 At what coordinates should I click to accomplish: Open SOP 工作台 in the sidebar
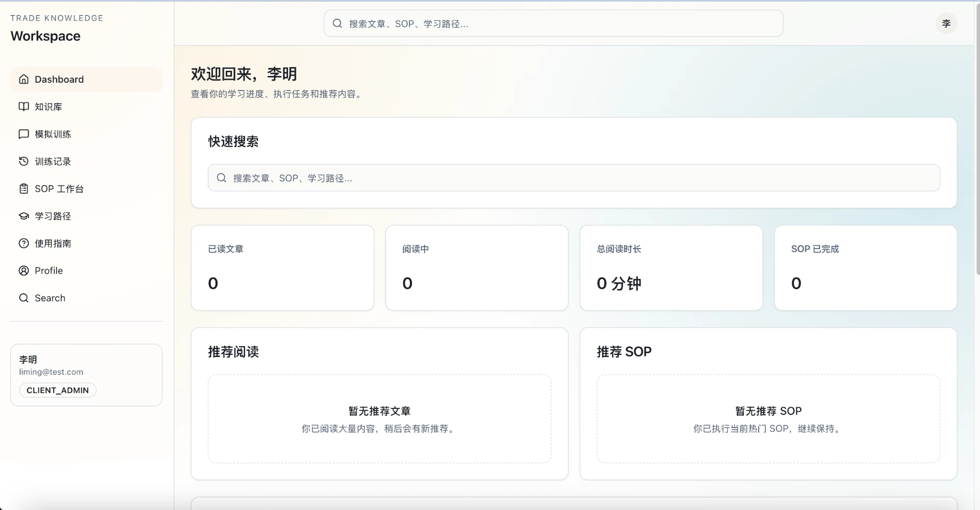click(86, 189)
